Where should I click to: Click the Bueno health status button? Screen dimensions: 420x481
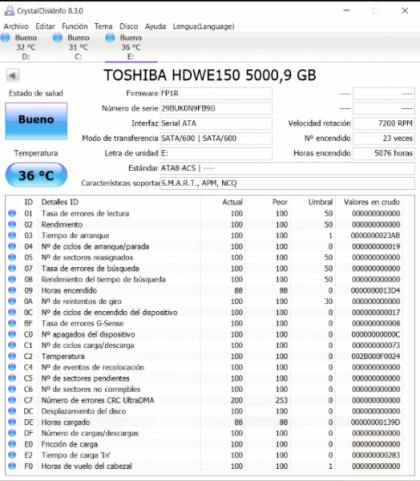(x=36, y=121)
